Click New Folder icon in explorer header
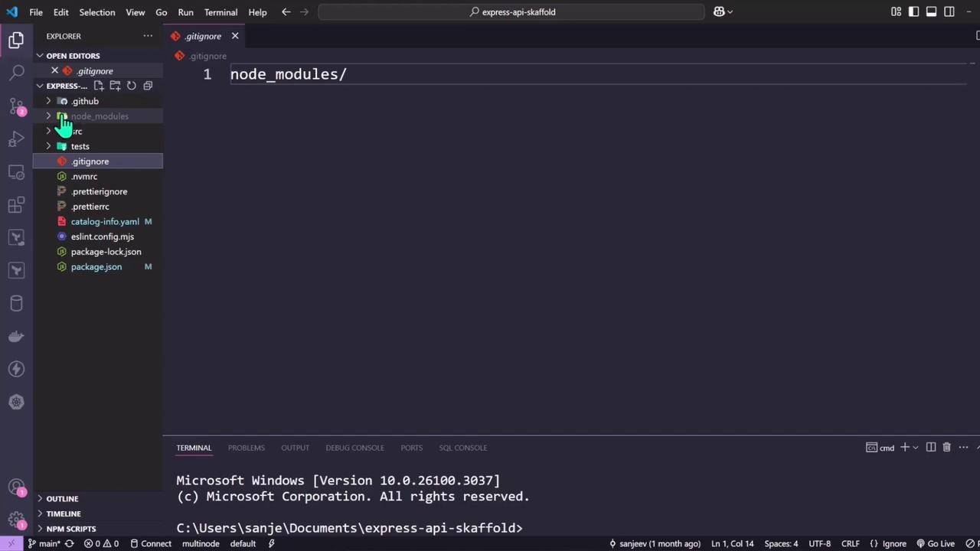Image resolution: width=980 pixels, height=551 pixels. point(115,86)
